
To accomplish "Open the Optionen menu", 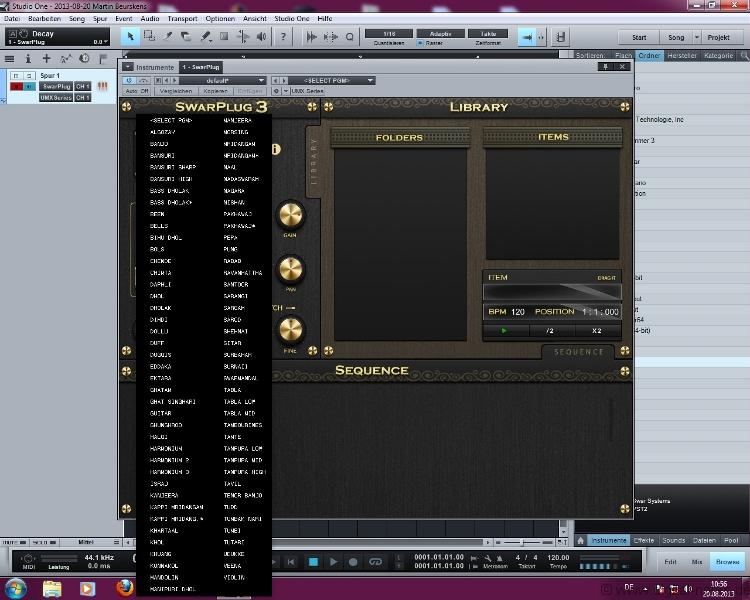I will [220, 19].
